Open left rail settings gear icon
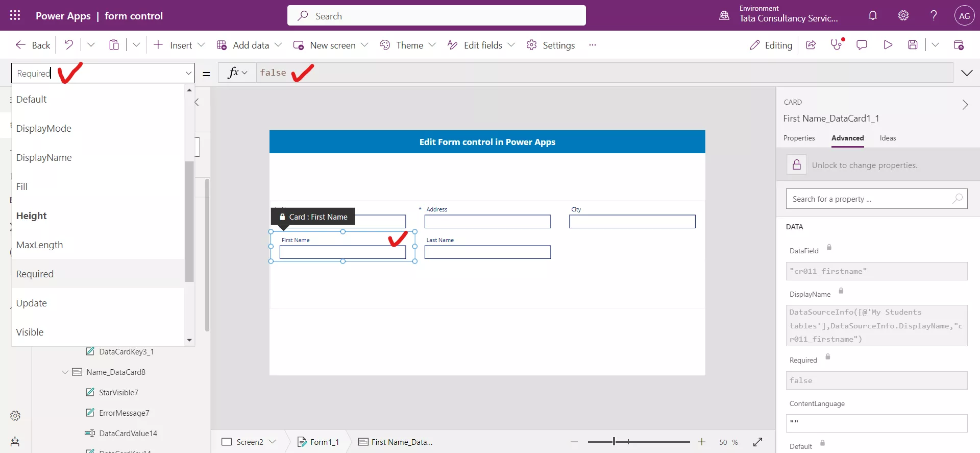The height and width of the screenshot is (453, 980). click(x=15, y=416)
